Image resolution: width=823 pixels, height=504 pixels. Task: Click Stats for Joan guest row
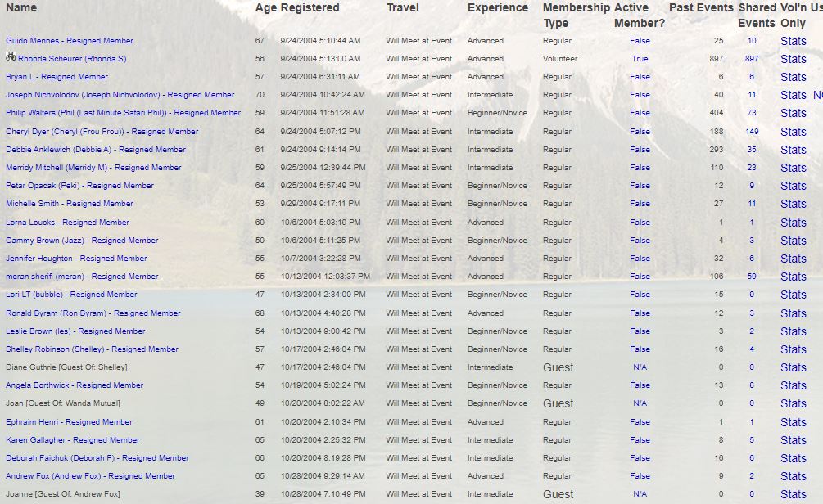pos(793,404)
